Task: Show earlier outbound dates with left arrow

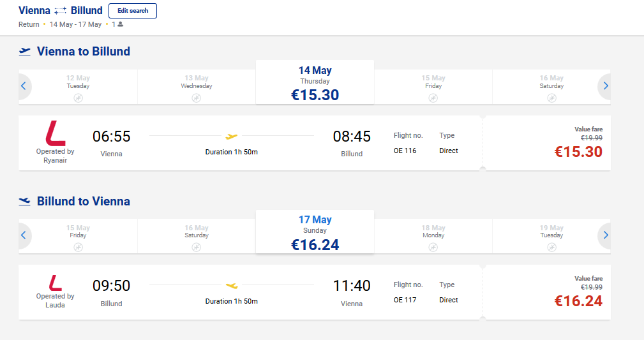Action: click(24, 86)
